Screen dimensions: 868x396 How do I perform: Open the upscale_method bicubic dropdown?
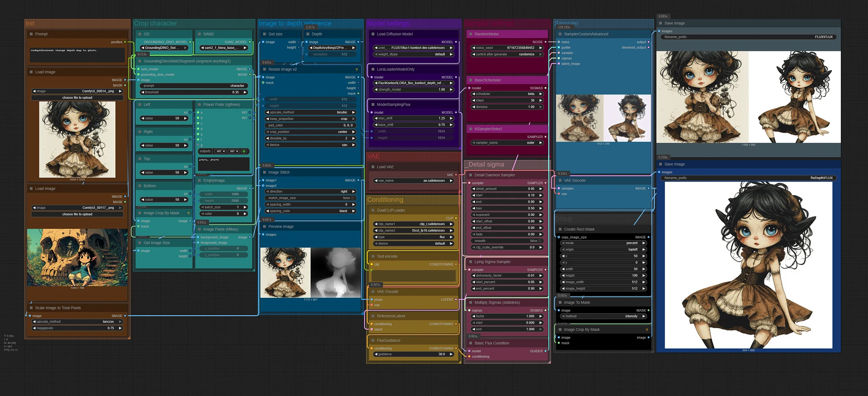coord(310,112)
